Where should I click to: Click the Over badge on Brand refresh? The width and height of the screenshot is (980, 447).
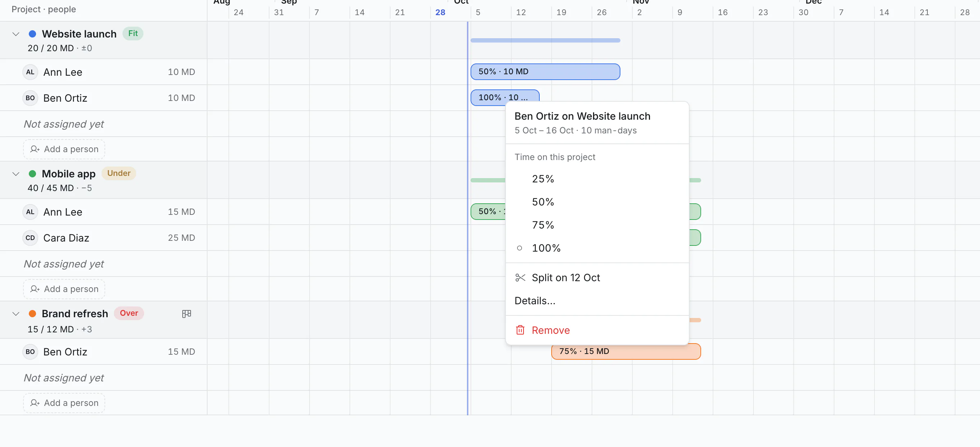pos(129,313)
